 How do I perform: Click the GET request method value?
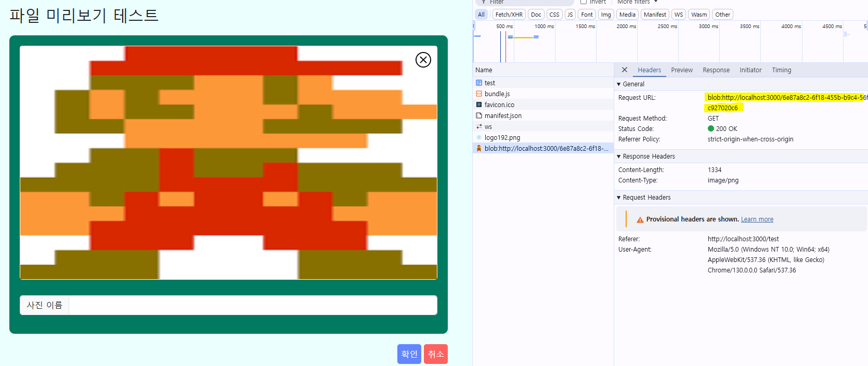(713, 119)
